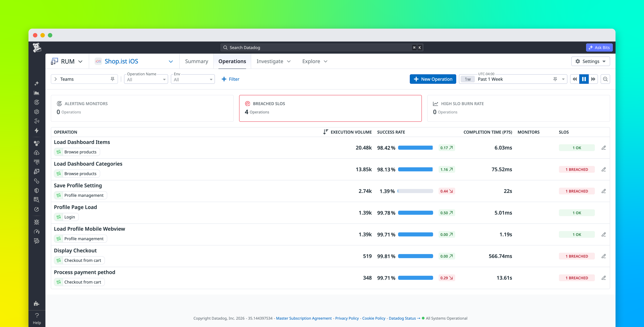
Task: Click the Save Profile Setting success rate bar
Action: click(415, 191)
